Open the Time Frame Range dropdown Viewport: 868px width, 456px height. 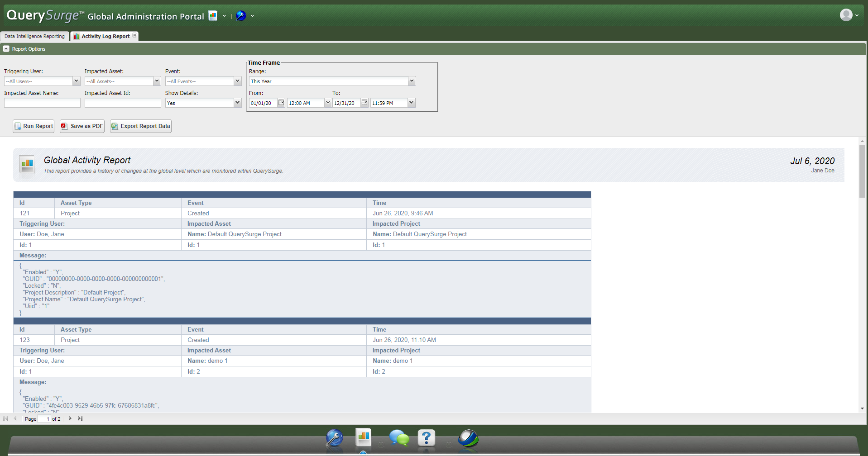(x=412, y=81)
